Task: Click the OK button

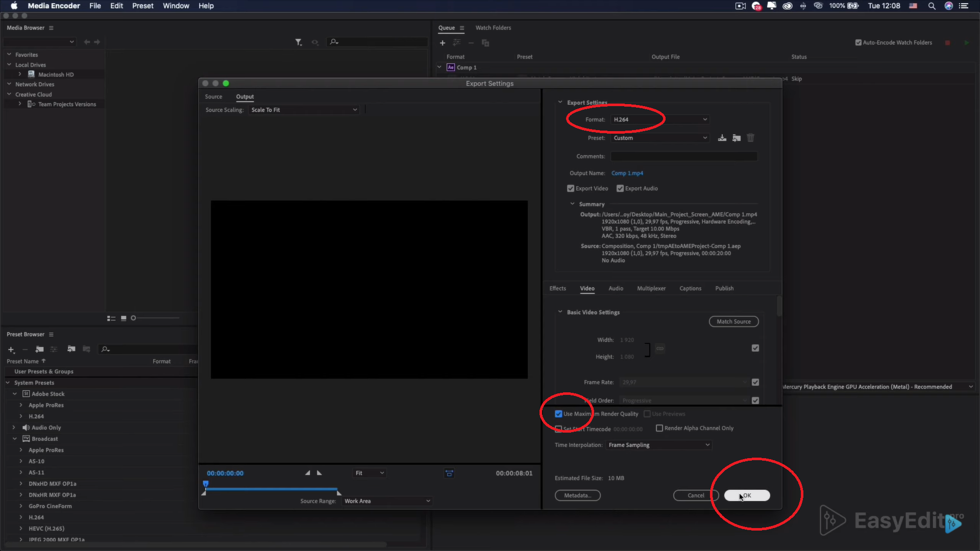Action: pos(747,495)
